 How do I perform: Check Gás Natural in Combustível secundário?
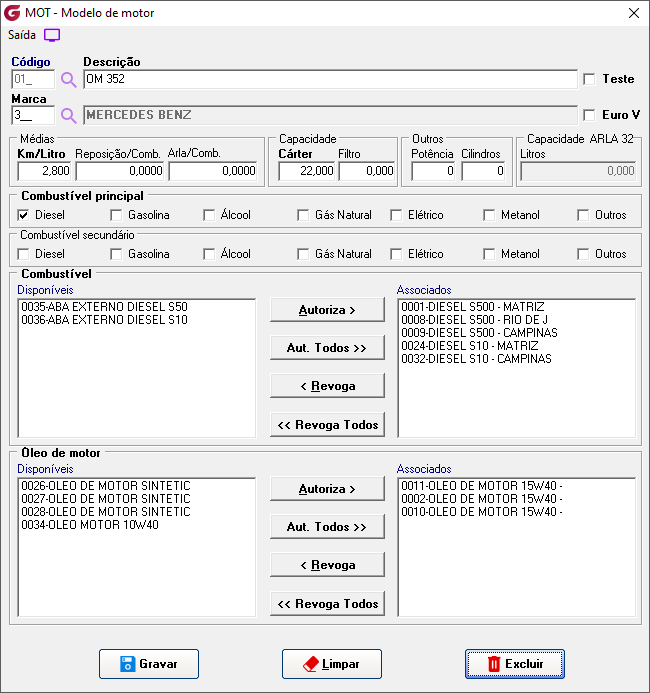(x=303, y=254)
